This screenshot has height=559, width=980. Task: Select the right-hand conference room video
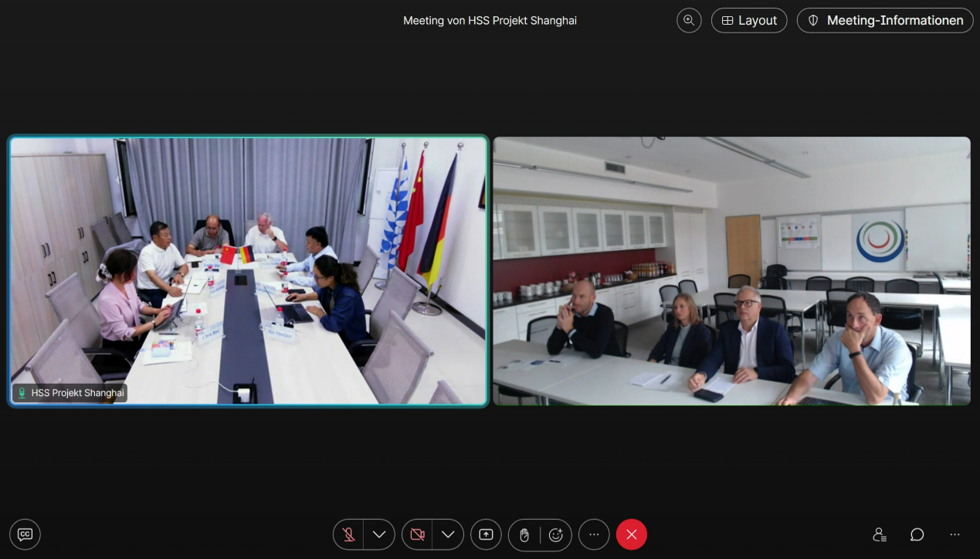(731, 270)
